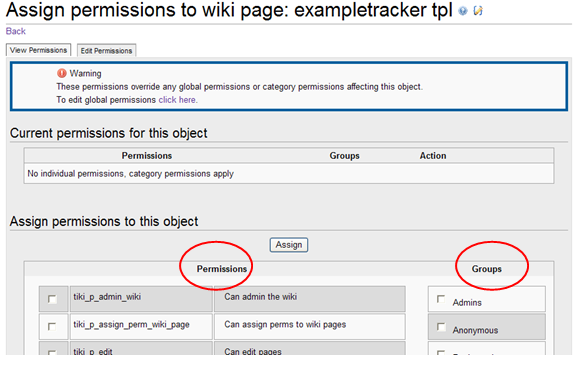Follow the 'click here' global permissions link
The image size is (580, 367).
[177, 100]
